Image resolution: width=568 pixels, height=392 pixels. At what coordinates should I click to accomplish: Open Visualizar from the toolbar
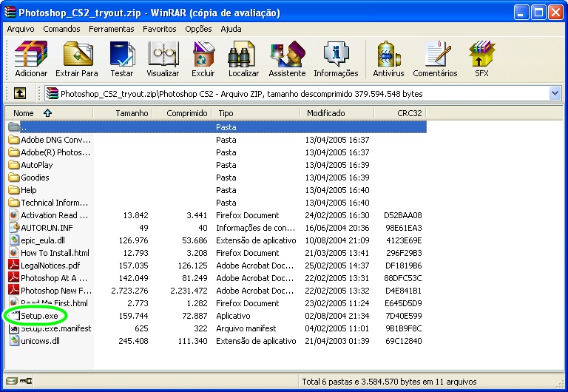click(x=163, y=58)
